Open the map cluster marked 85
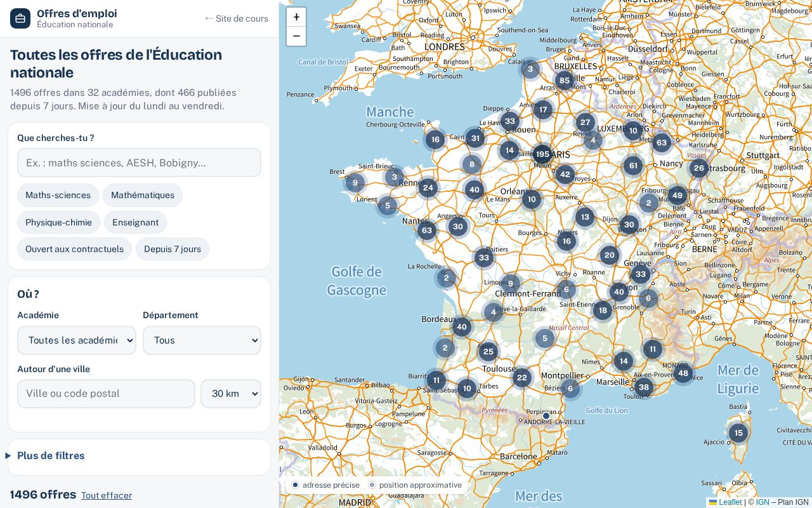Image resolution: width=812 pixels, height=508 pixels. [565, 81]
